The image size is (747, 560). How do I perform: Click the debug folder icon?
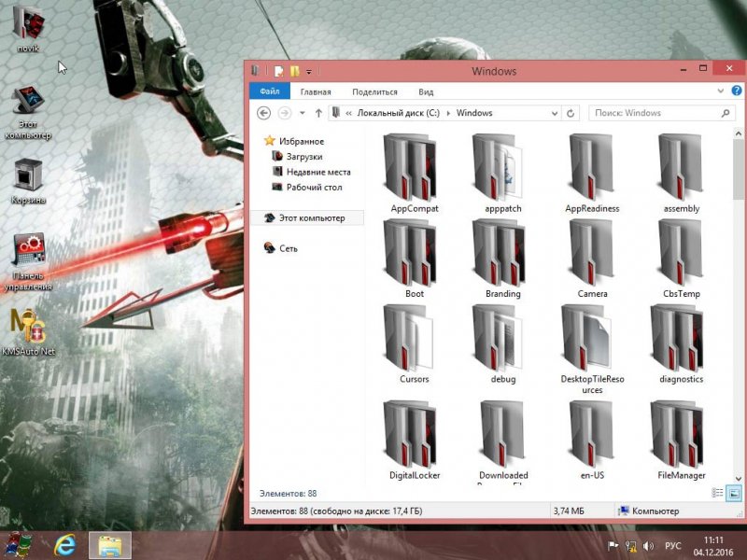(x=498, y=338)
